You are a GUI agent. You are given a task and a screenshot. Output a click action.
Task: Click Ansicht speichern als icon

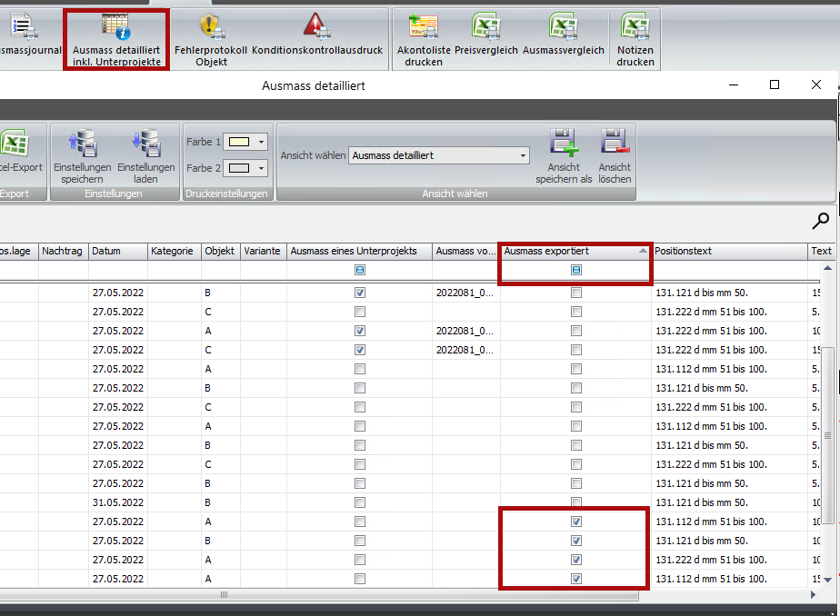click(564, 144)
